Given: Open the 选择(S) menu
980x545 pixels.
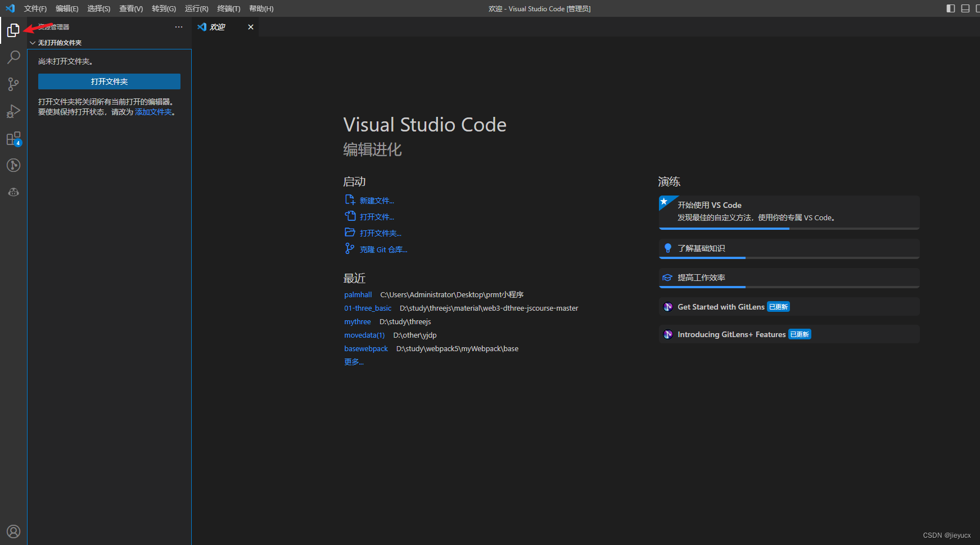Looking at the screenshot, I should (x=99, y=8).
